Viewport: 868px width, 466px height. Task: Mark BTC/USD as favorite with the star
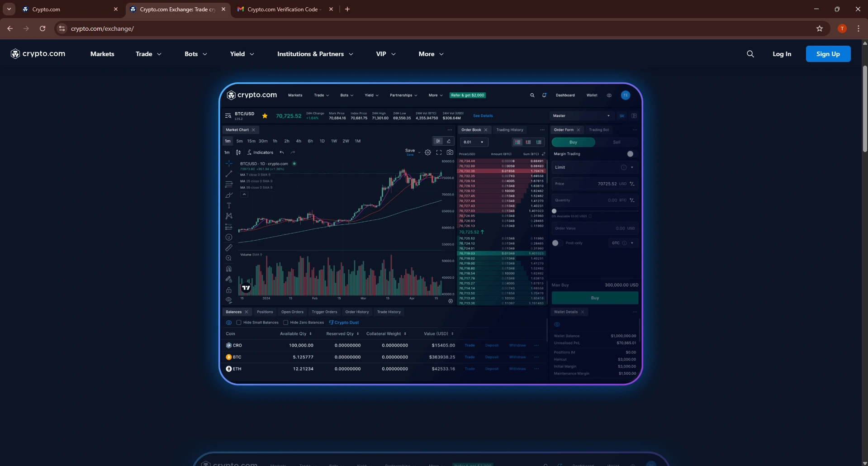coord(265,116)
